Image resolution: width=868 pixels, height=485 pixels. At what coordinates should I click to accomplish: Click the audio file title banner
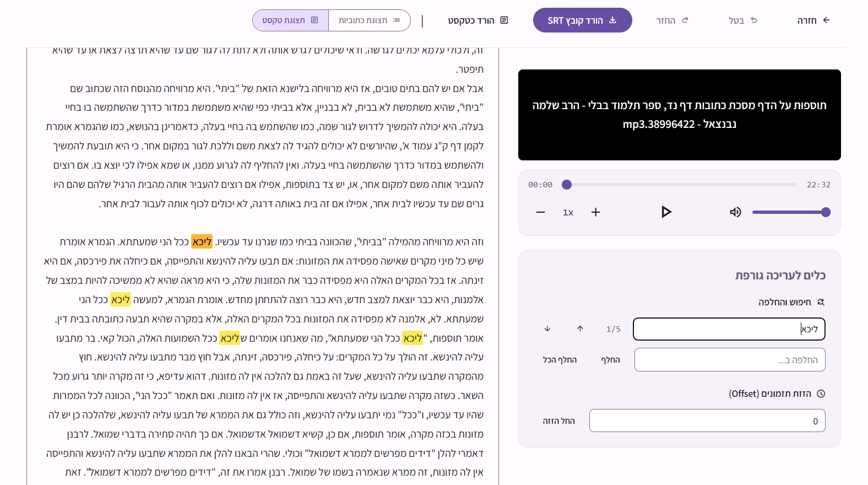(679, 115)
